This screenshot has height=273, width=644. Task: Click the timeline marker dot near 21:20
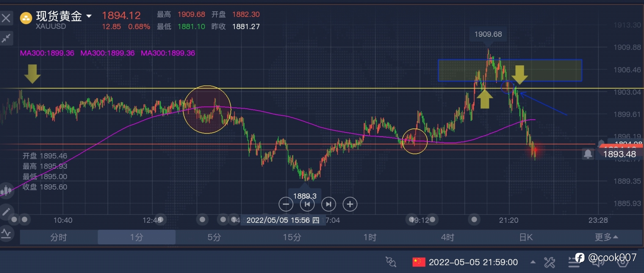[474, 219]
